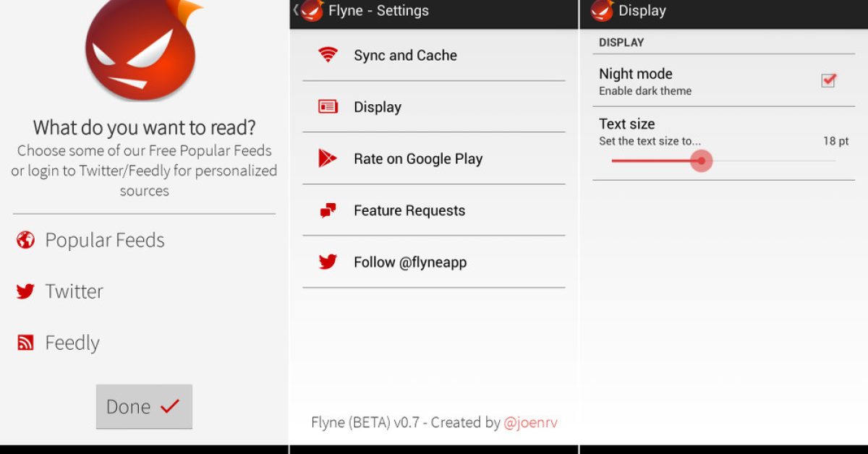Click the Feature Requests chat bubbles icon

(328, 210)
